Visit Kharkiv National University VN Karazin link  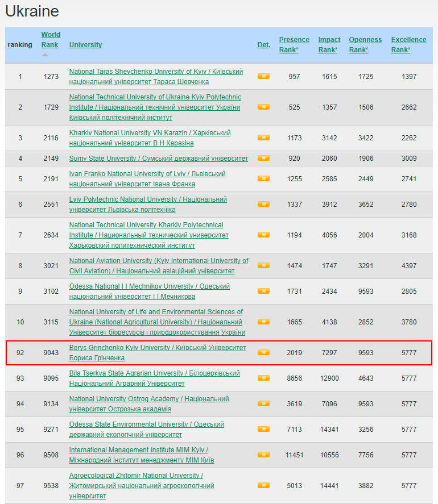[150, 138]
